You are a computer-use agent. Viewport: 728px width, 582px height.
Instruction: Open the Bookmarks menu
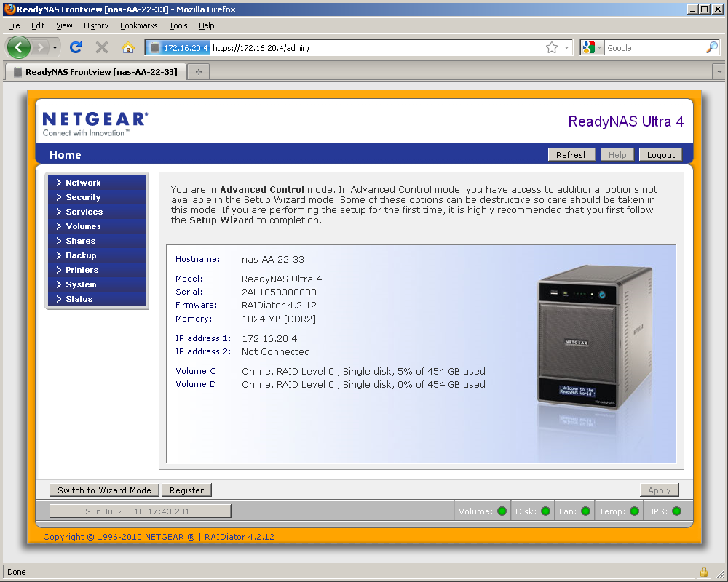tap(139, 25)
